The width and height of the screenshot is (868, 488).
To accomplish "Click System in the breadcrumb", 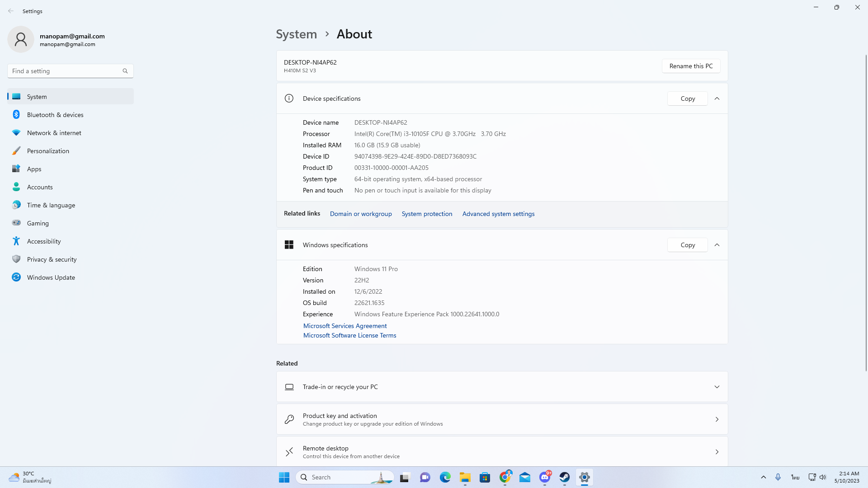I will (297, 34).
